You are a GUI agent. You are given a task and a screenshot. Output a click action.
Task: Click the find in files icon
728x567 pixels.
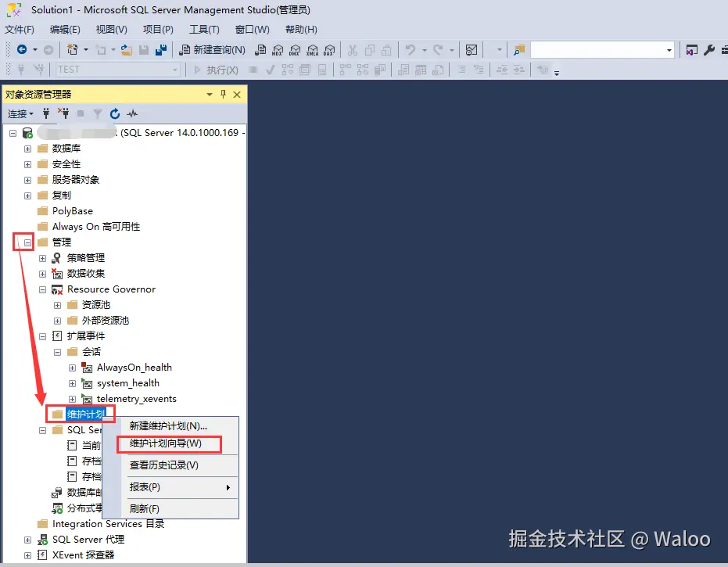click(x=519, y=50)
